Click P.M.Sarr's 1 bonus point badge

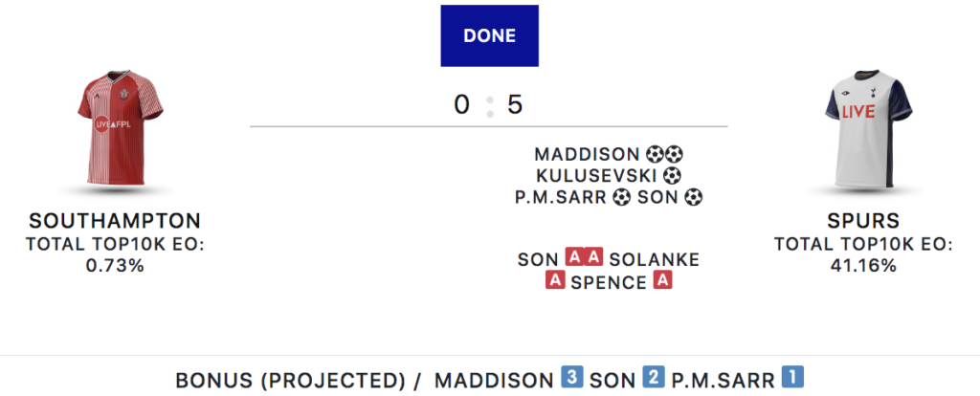point(792,378)
